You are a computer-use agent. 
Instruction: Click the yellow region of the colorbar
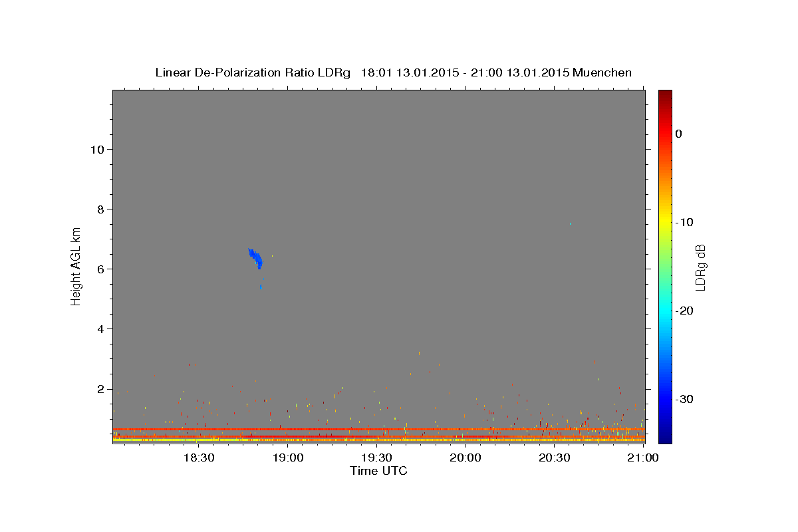664,219
